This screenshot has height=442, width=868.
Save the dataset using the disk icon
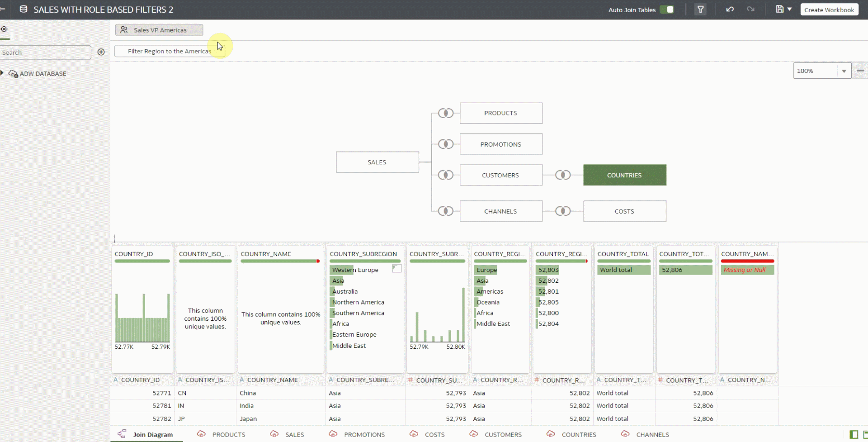click(780, 9)
